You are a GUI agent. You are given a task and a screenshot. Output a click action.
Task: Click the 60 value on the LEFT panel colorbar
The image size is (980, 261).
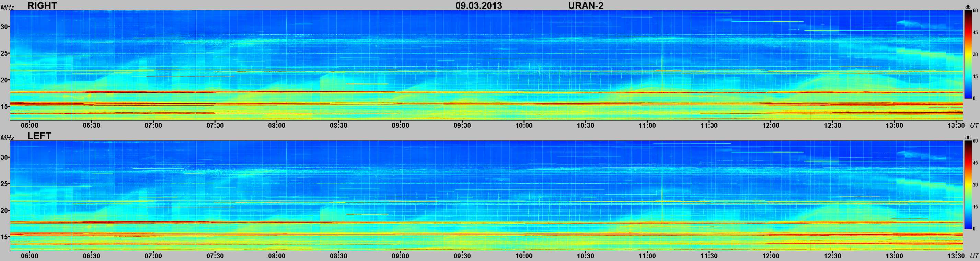coord(975,141)
